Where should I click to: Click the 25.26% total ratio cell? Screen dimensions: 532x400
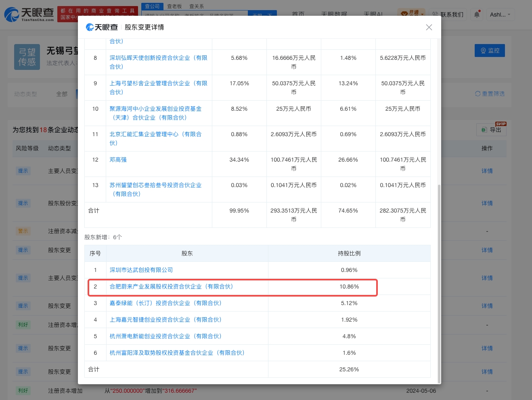click(349, 369)
